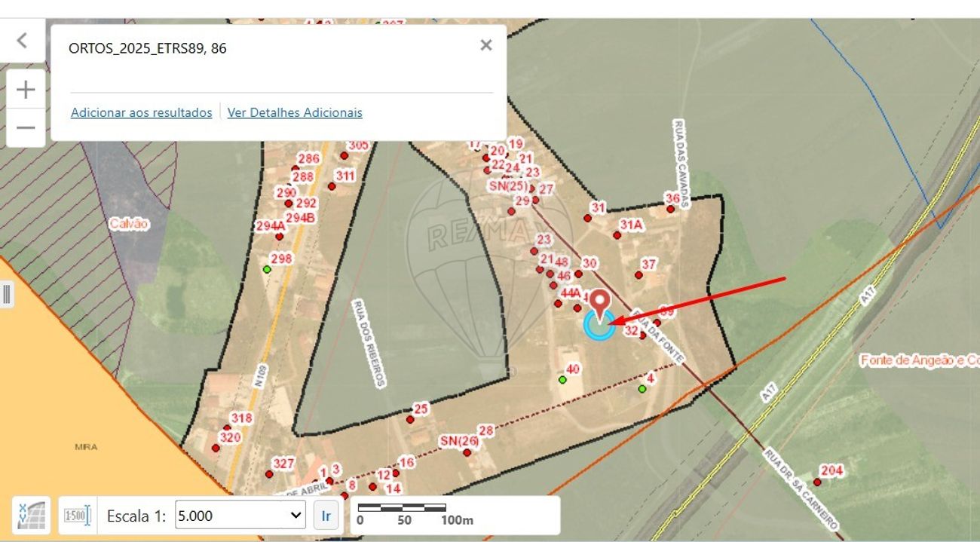Viewport: 980px width, 542px height.
Task: Close the ORTOS_2025_ETRS89 popup
Action: pos(486,45)
